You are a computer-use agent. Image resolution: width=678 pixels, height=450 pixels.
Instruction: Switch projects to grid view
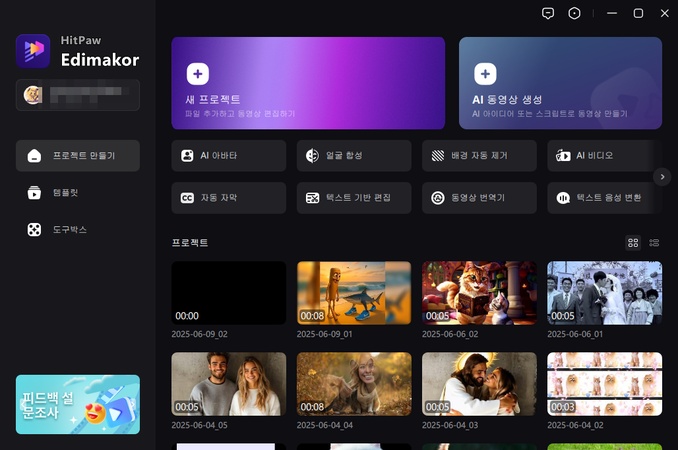pos(633,243)
